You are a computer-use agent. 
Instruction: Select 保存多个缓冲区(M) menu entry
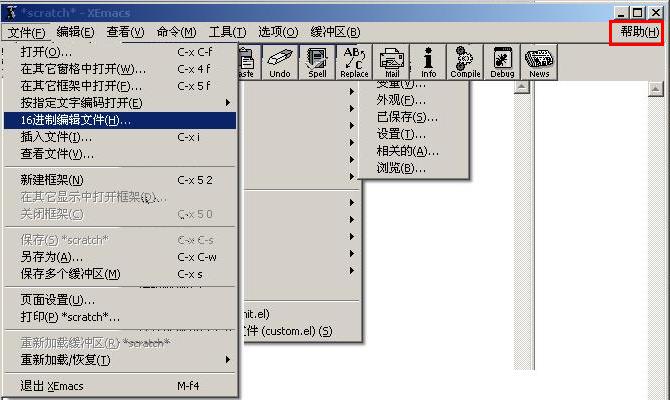(x=120, y=274)
